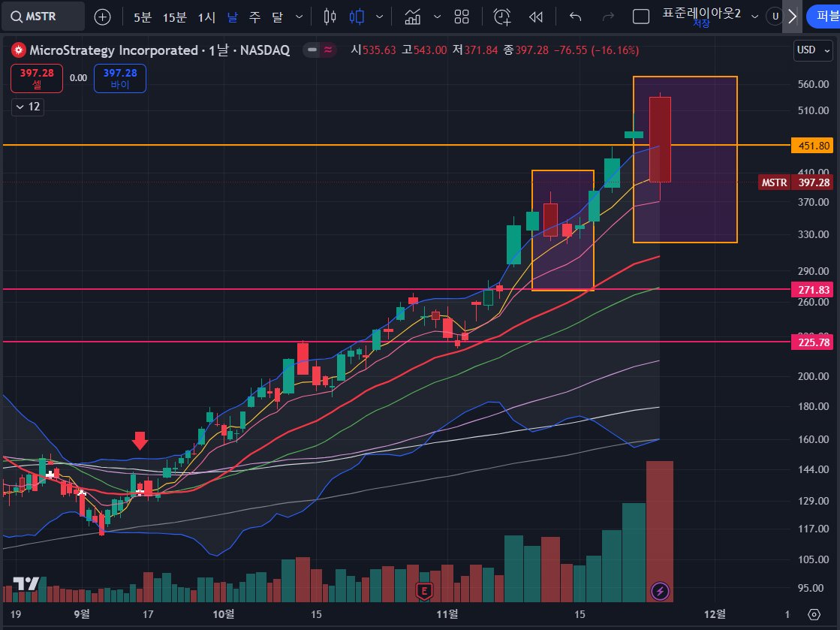
Task: Open the indicator templates grid icon
Action: pyautogui.click(x=462, y=17)
